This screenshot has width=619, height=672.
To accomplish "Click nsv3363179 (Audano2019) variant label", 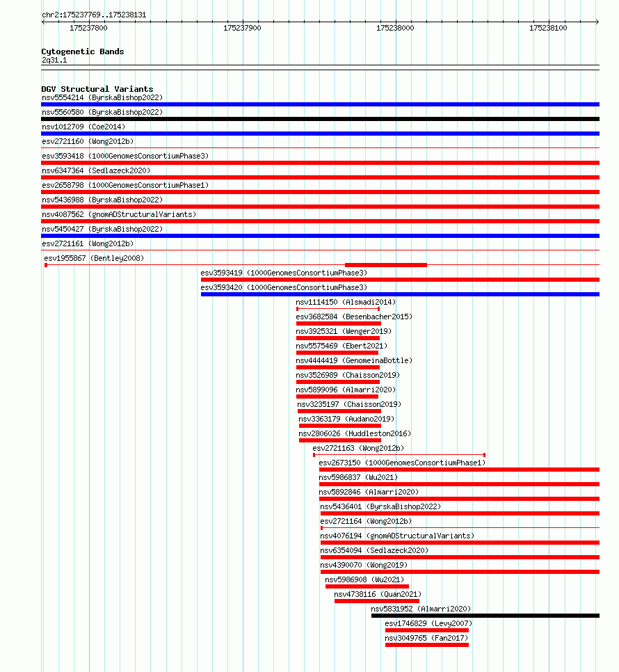I will tap(346, 419).
